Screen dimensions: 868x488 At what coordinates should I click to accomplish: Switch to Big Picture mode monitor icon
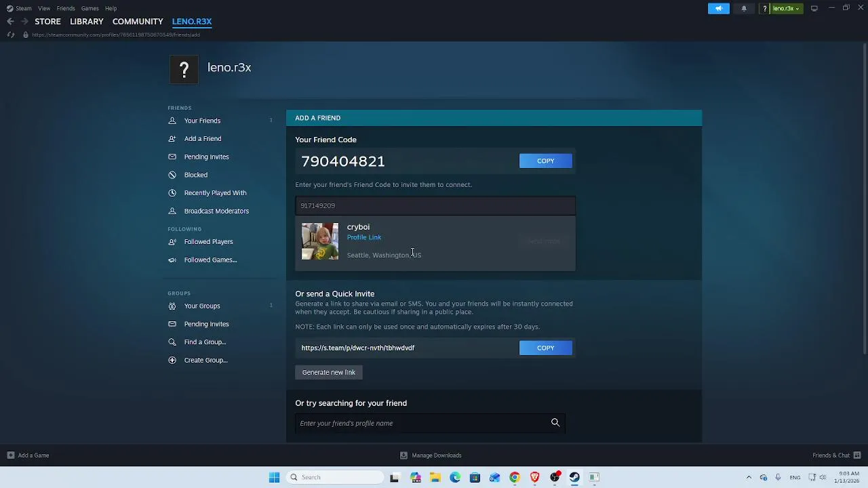[814, 8]
